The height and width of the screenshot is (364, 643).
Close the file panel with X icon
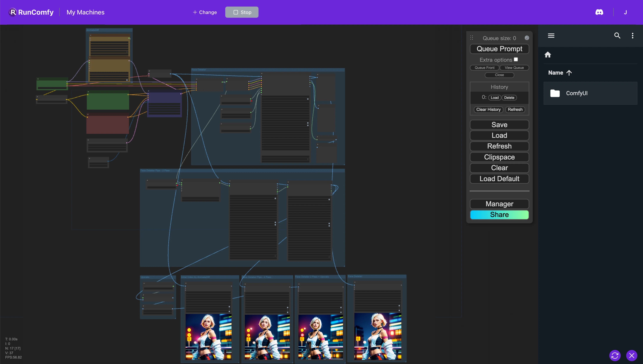[632, 355]
